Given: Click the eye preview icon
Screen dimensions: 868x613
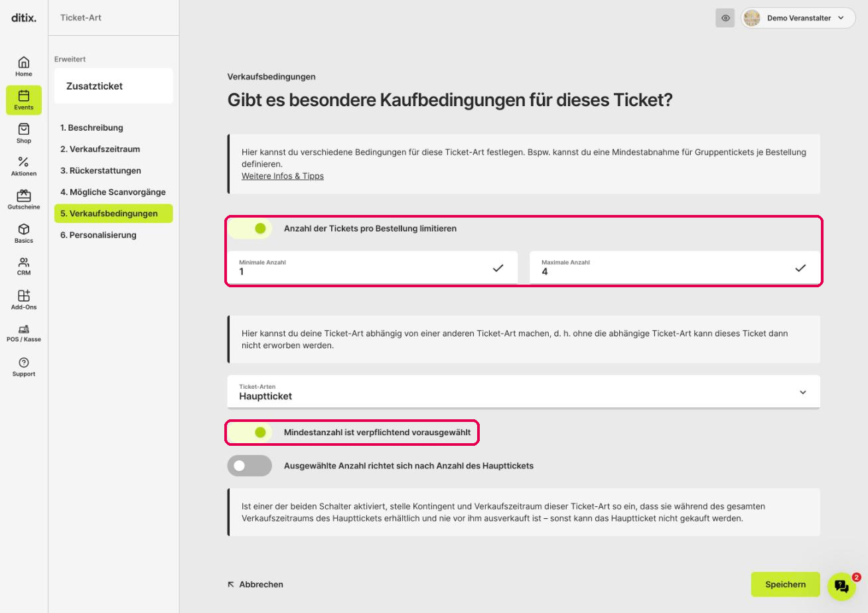Looking at the screenshot, I should (x=725, y=18).
